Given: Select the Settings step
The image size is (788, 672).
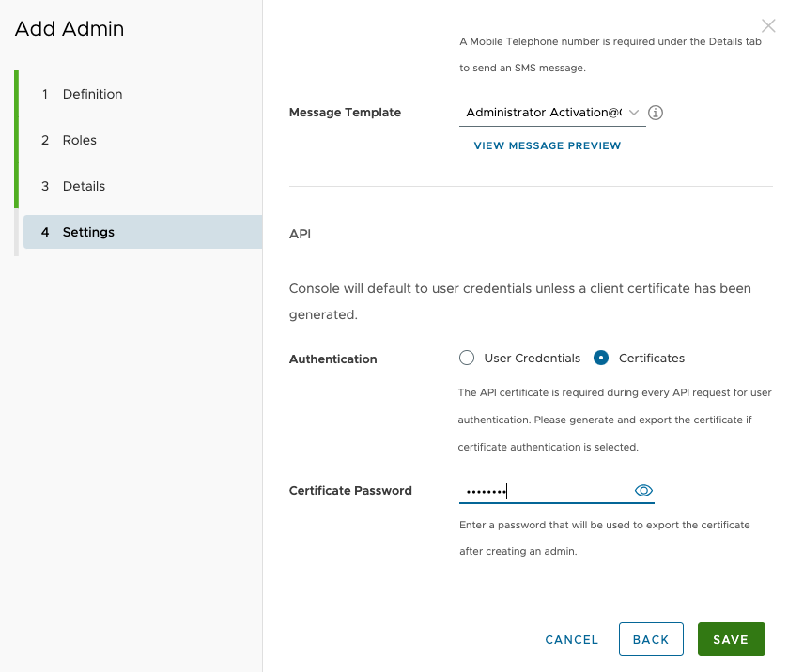Looking at the screenshot, I should (x=86, y=232).
